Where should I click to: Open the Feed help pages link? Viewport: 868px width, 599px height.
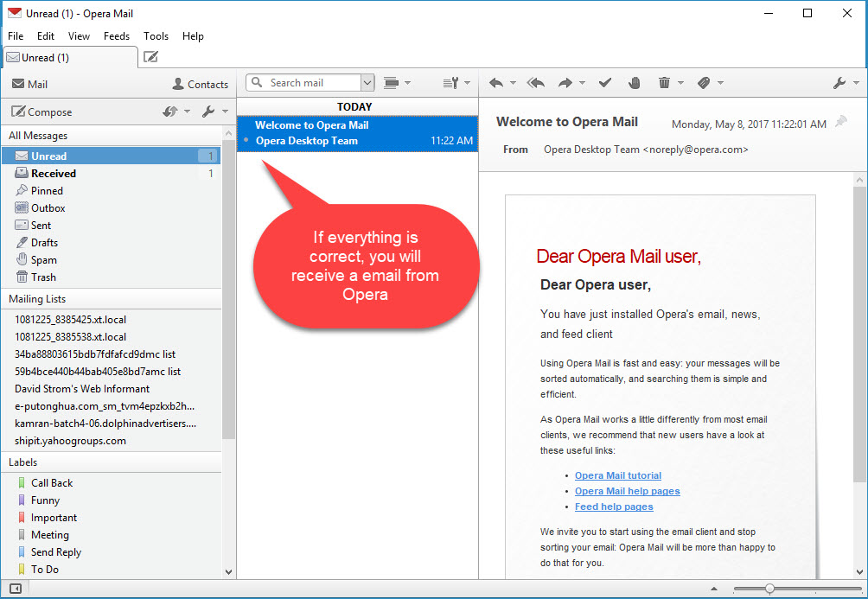614,507
